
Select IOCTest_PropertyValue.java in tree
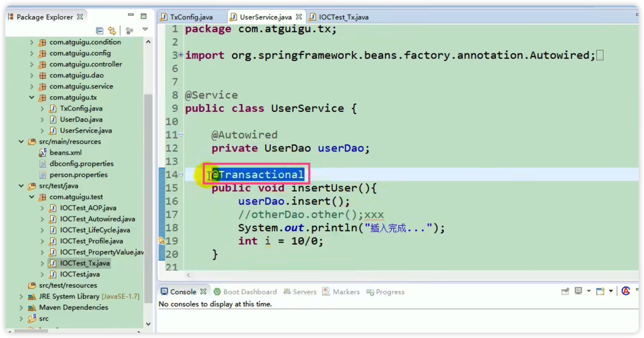(102, 252)
